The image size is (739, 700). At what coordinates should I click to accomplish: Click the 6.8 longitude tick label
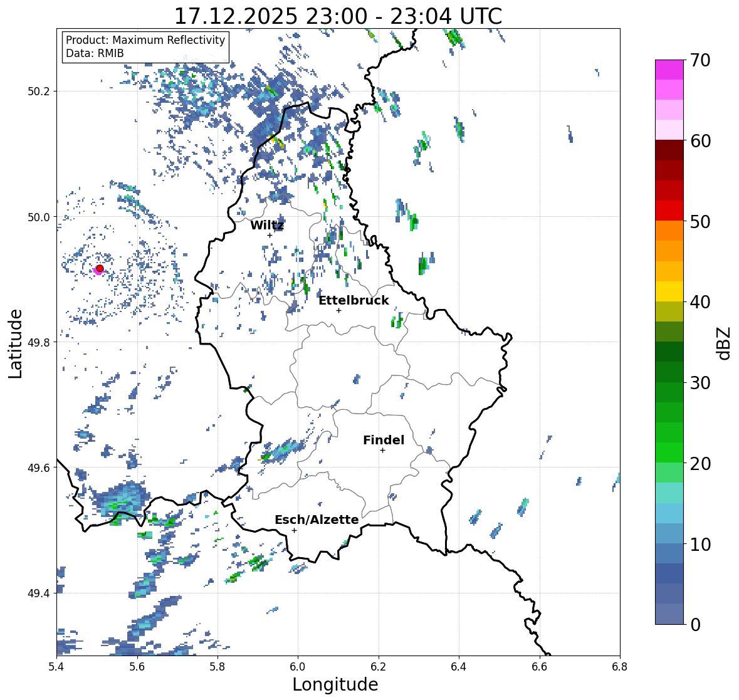pyautogui.click(x=620, y=667)
